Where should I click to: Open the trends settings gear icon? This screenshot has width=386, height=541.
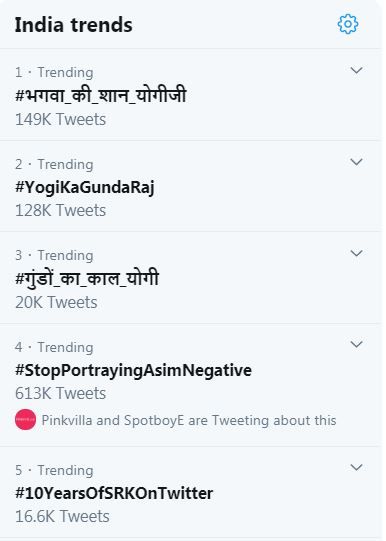(348, 24)
